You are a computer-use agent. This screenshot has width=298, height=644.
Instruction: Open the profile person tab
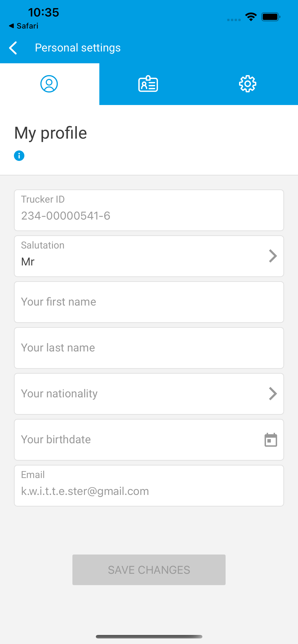[49, 84]
